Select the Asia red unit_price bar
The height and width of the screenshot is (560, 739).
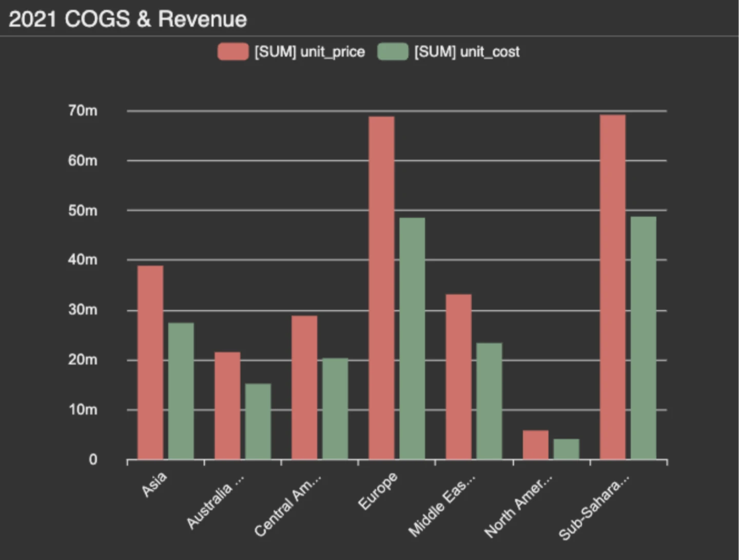click(150, 362)
